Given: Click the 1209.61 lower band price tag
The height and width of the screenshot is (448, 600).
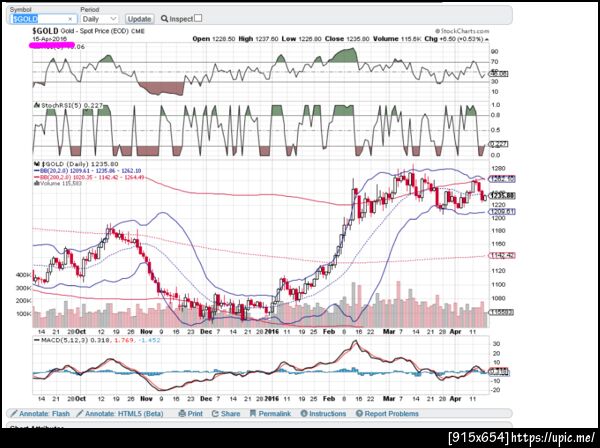Looking at the screenshot, I should click(502, 212).
